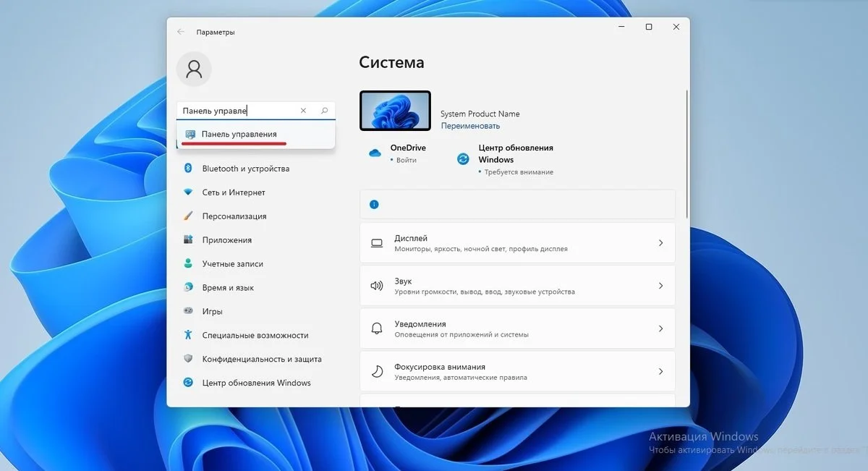Image resolution: width=868 pixels, height=471 pixels.
Task: Minimize the Параметры window
Action: point(622,27)
